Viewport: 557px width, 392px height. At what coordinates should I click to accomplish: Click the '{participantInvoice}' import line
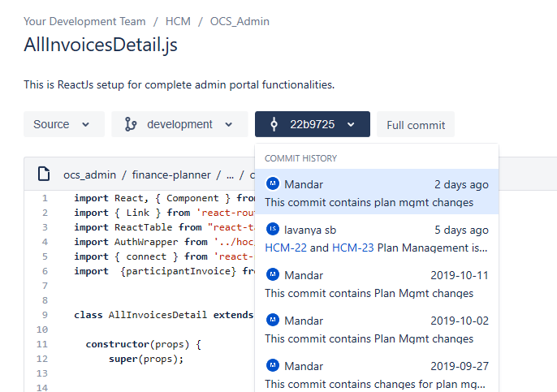pos(164,271)
